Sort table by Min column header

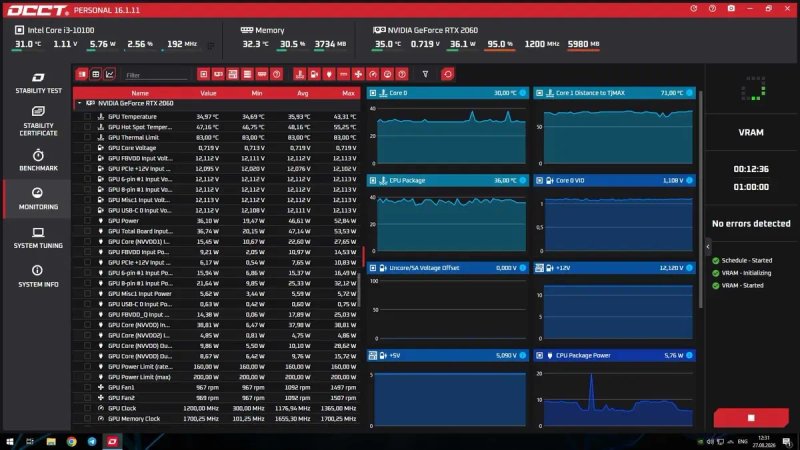click(x=257, y=93)
